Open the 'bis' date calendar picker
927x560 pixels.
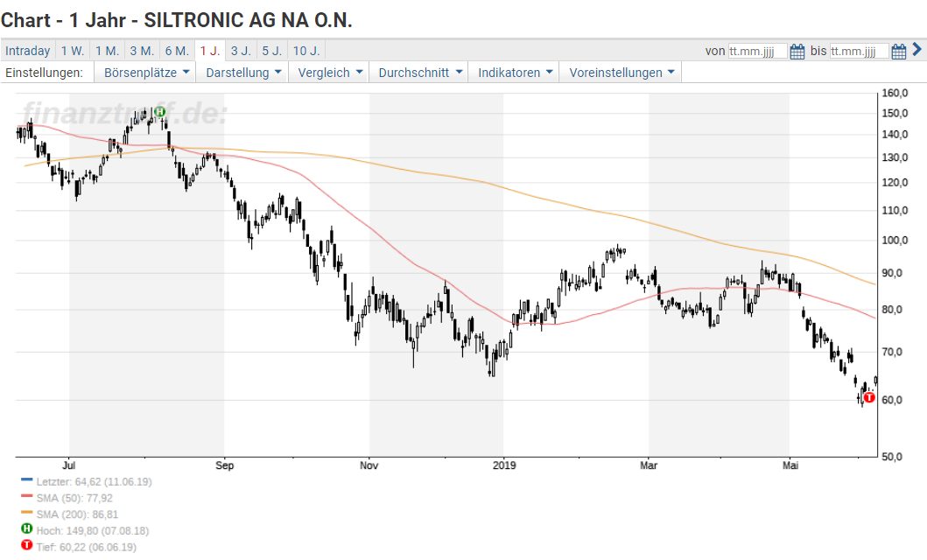pyautogui.click(x=899, y=52)
